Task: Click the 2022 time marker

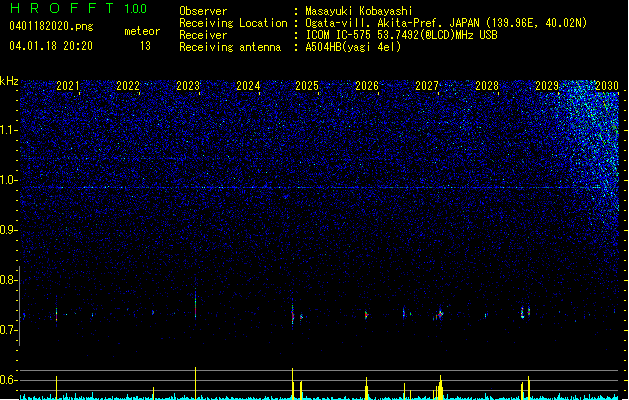Action: [128, 86]
